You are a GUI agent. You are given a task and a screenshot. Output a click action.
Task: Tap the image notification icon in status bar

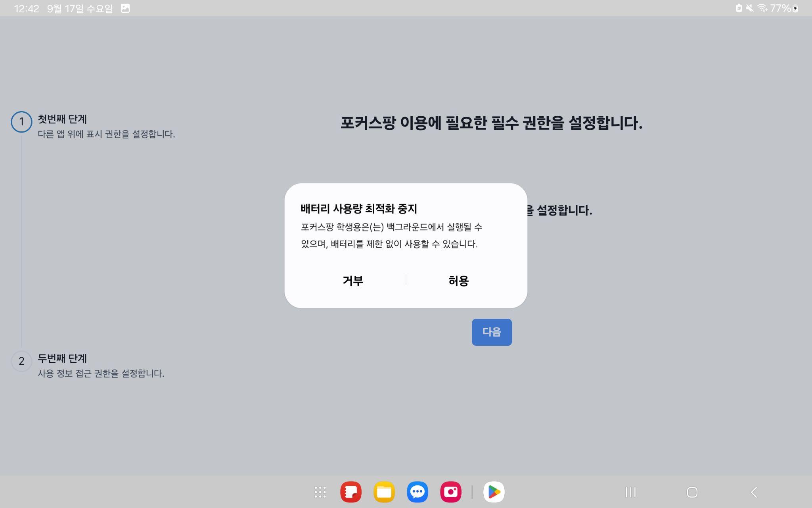[x=125, y=8]
